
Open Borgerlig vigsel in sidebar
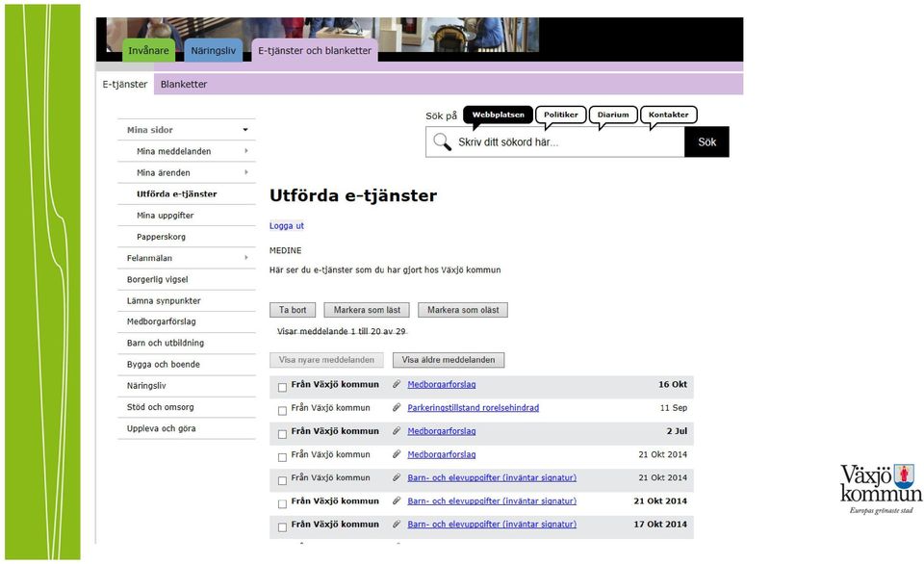157,279
